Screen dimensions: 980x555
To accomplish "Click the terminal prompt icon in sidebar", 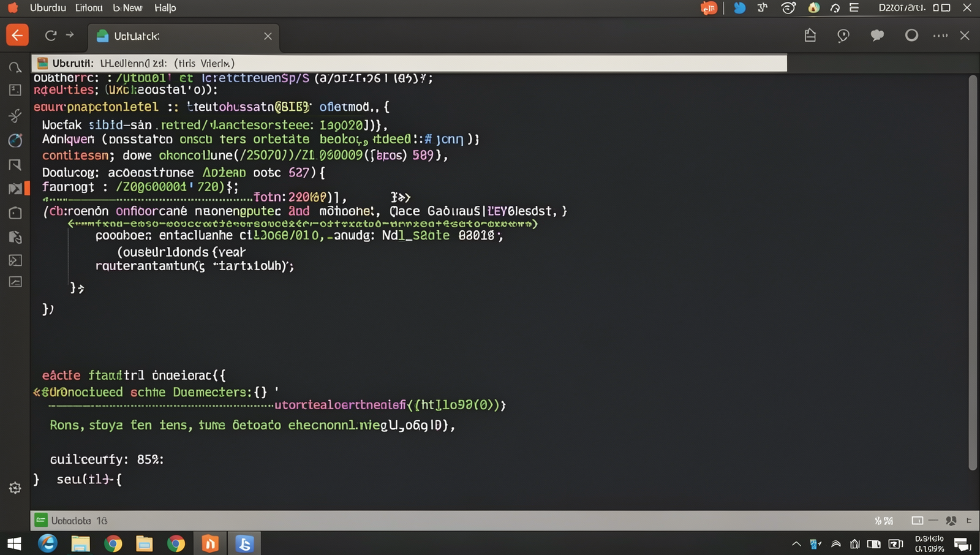I will [x=15, y=260].
